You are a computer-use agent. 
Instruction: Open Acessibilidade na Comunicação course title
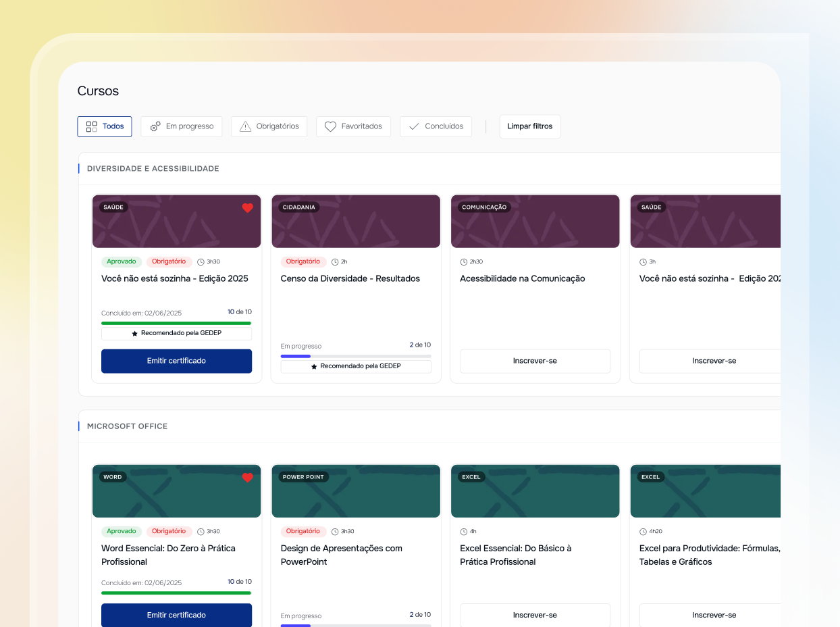pos(523,278)
